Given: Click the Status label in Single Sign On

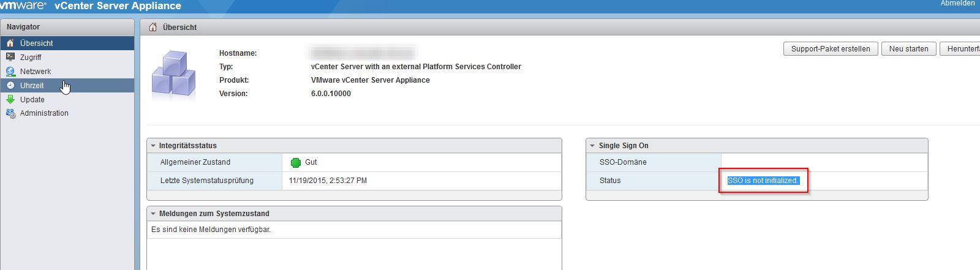Looking at the screenshot, I should pos(610,181).
